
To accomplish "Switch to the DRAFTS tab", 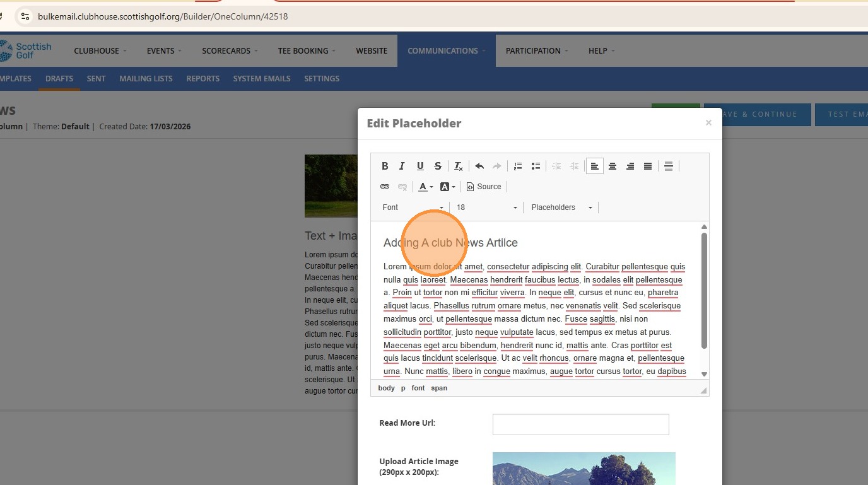I will (x=59, y=79).
